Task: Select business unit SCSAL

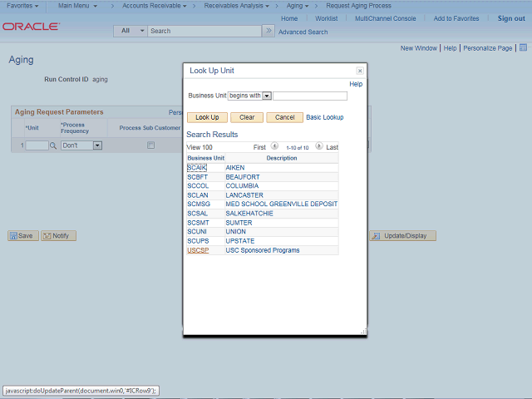Action: click(x=198, y=214)
